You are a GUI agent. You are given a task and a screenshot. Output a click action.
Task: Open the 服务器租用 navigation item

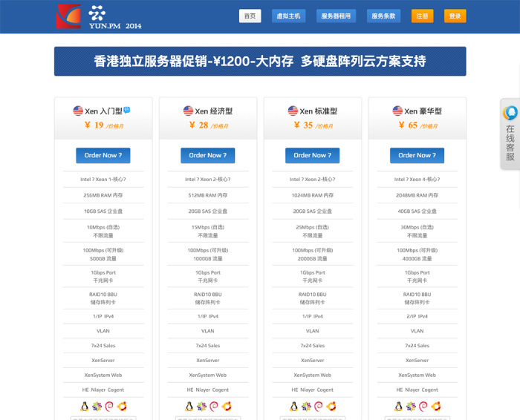click(x=336, y=16)
